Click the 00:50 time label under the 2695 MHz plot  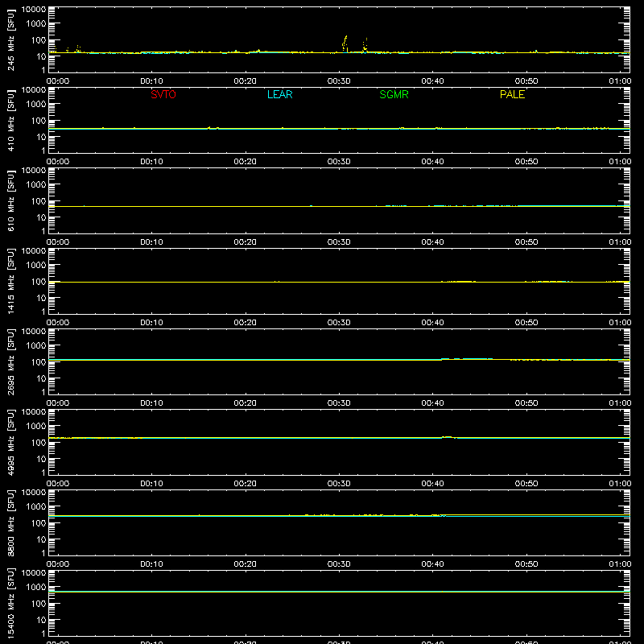click(526, 403)
